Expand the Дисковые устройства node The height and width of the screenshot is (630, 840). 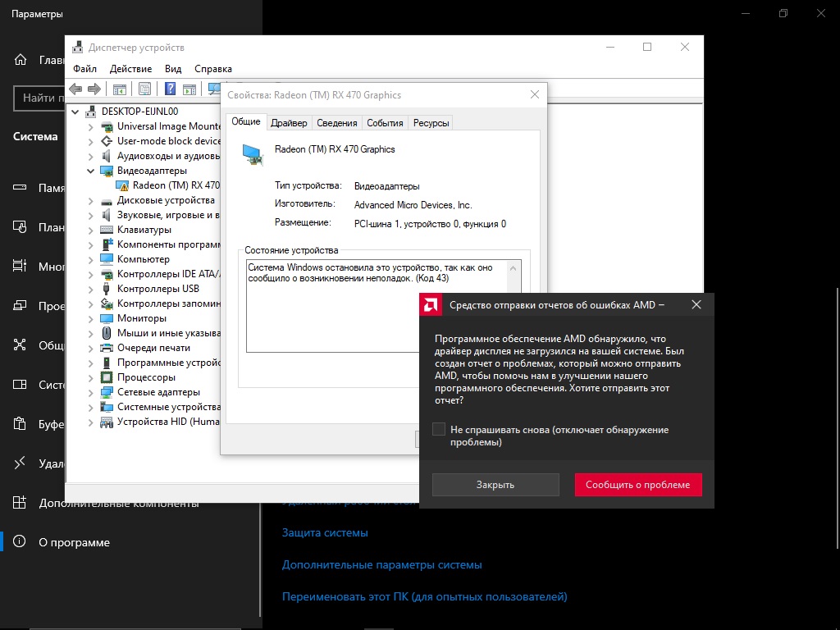90,201
